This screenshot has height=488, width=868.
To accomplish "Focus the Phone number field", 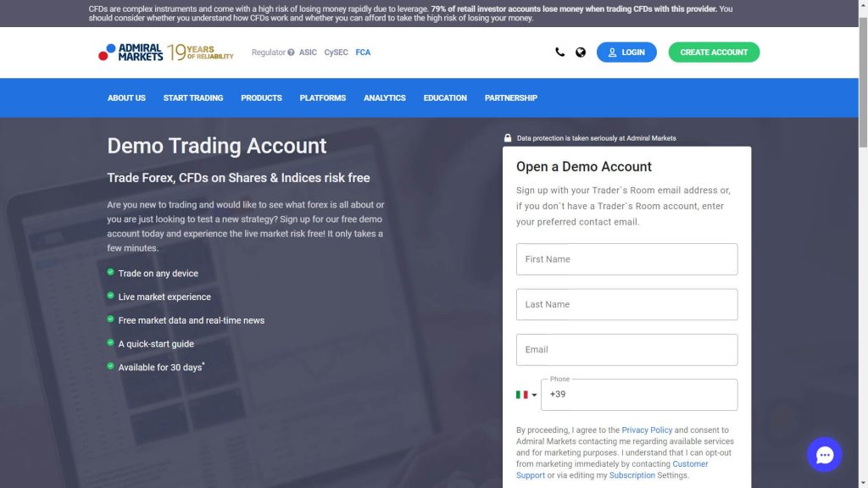I will 639,395.
